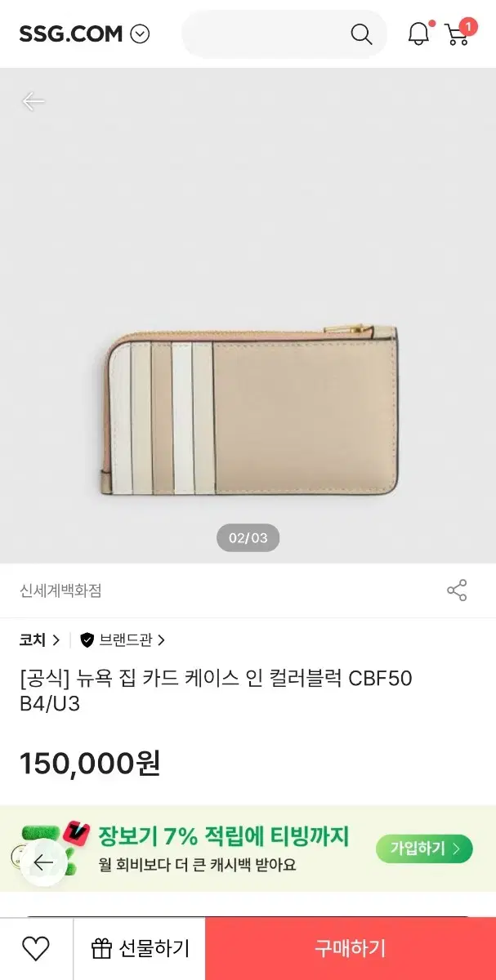Click the verified shield icon beside 브랜드관
496x980 pixels.
[x=87, y=640]
